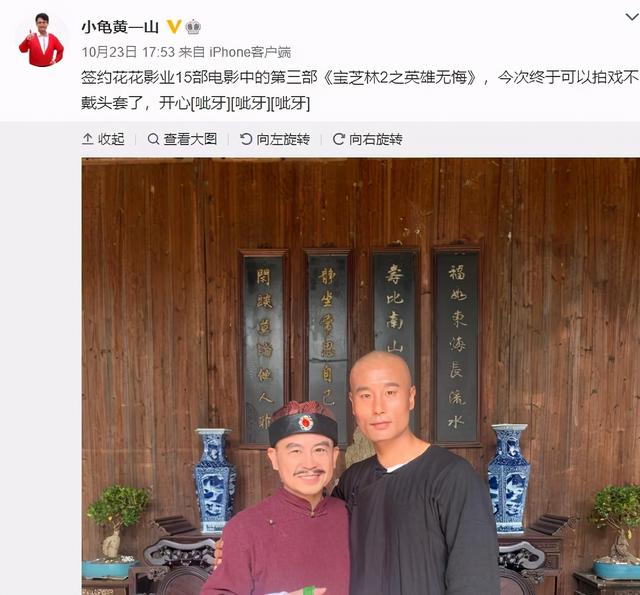Open the 10月23日 17:53 timestamp link

[128, 52]
